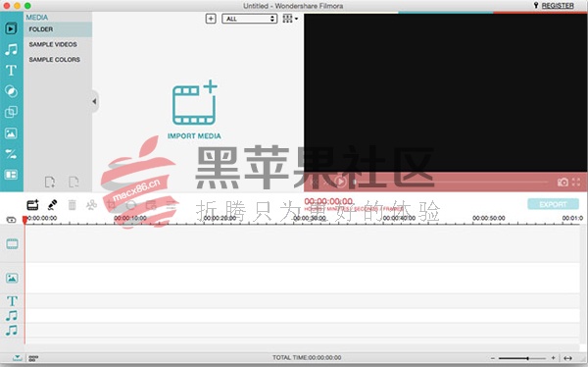Select SAMPLE COLORS in media list

point(54,59)
